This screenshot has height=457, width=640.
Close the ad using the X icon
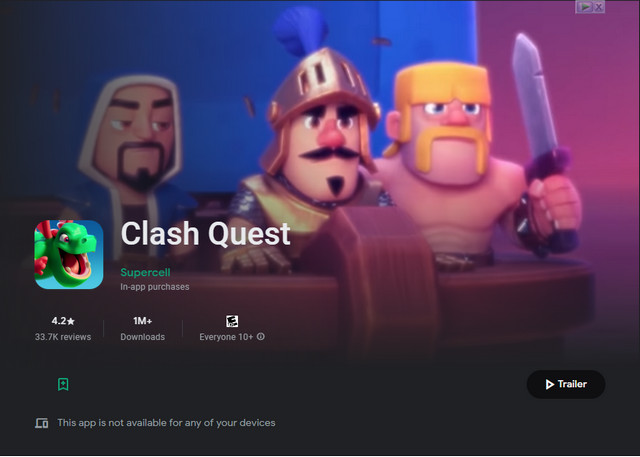pos(598,7)
